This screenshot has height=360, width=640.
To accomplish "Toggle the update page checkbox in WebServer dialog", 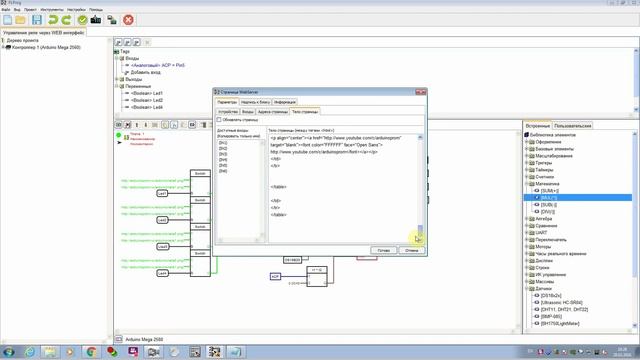I will (219, 120).
